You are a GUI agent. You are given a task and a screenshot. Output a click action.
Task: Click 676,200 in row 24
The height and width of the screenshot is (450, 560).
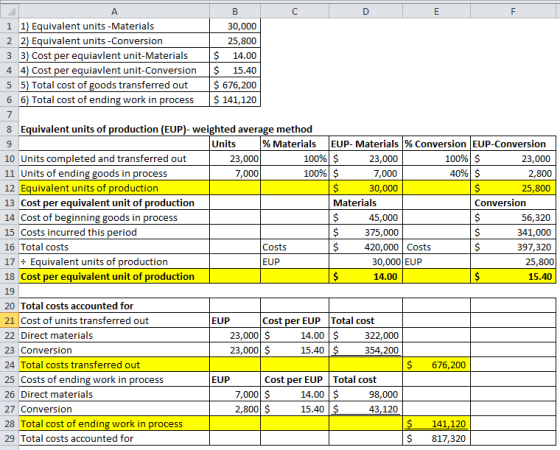click(436, 365)
